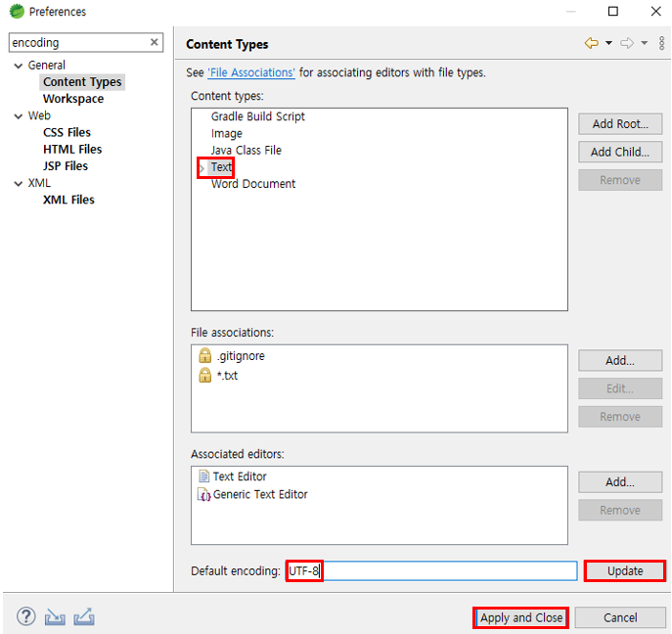Follow the 'File Associations' link
Image resolution: width=672 pixels, height=634 pixels.
pyautogui.click(x=251, y=72)
